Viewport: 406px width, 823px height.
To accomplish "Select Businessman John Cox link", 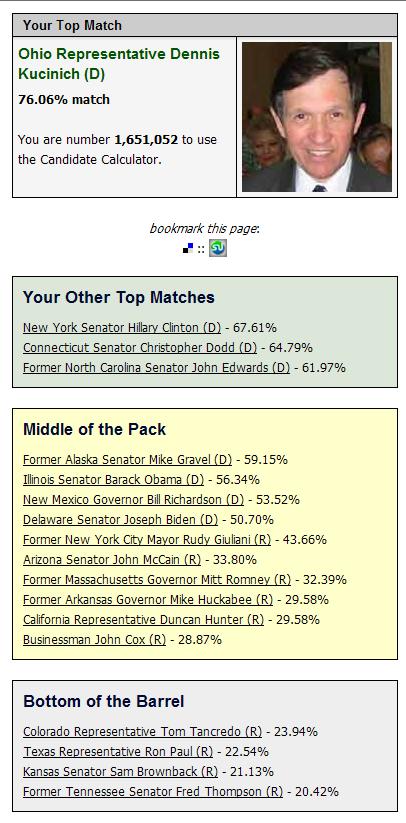I will (x=94, y=640).
